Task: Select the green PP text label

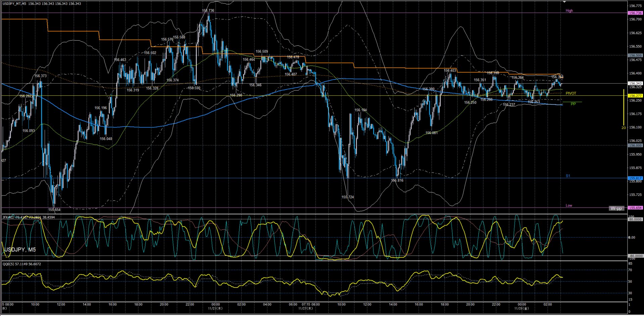Action: [x=573, y=104]
